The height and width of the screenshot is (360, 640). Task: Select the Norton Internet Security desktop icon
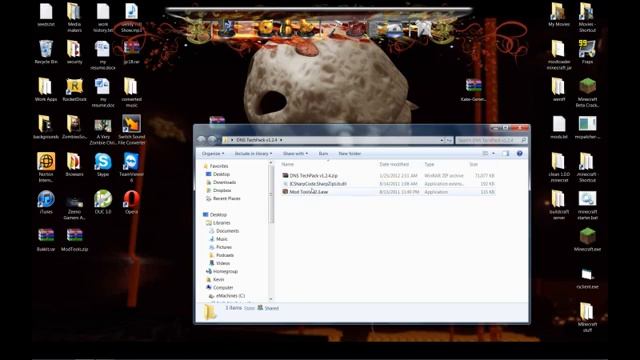[46, 167]
